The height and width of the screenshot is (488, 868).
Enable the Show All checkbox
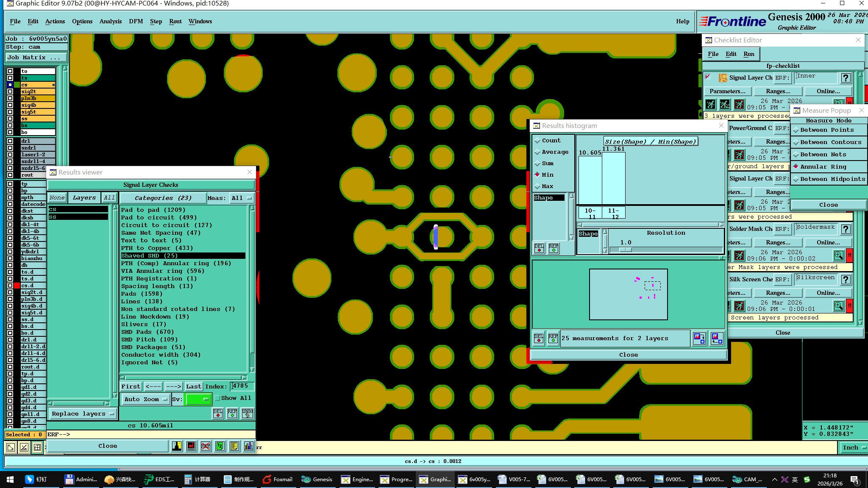pos(217,398)
